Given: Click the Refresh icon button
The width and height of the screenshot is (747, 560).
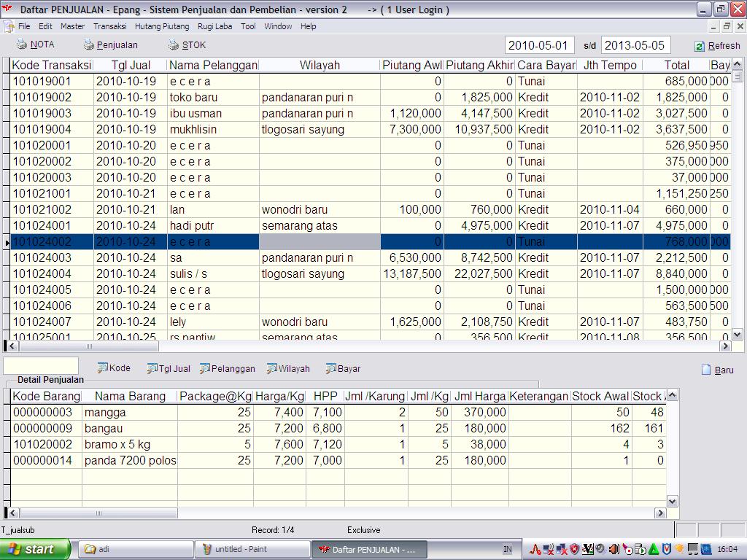Looking at the screenshot, I should coord(700,46).
